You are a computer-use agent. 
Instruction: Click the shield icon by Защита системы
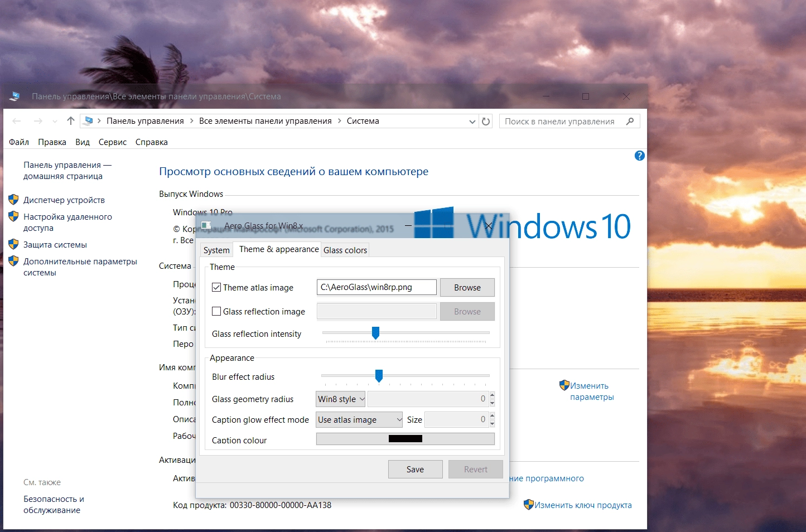[14, 244]
